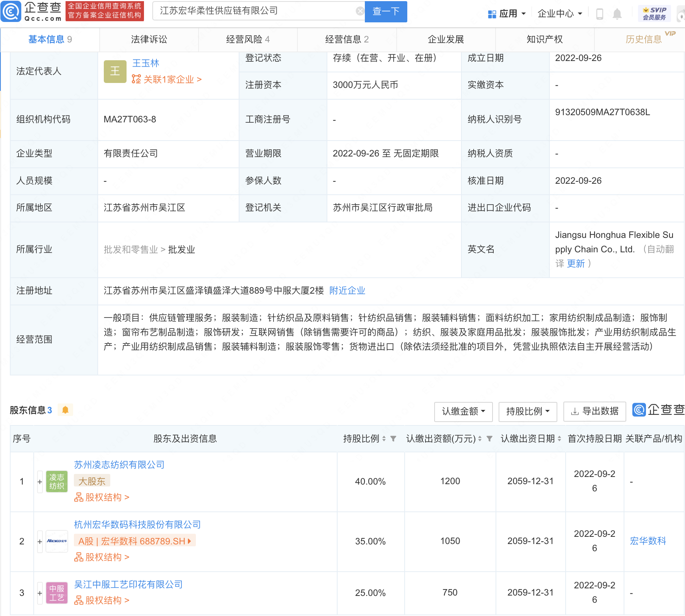Open the 认缴金额 dropdown
The image size is (685, 616).
coord(463,411)
